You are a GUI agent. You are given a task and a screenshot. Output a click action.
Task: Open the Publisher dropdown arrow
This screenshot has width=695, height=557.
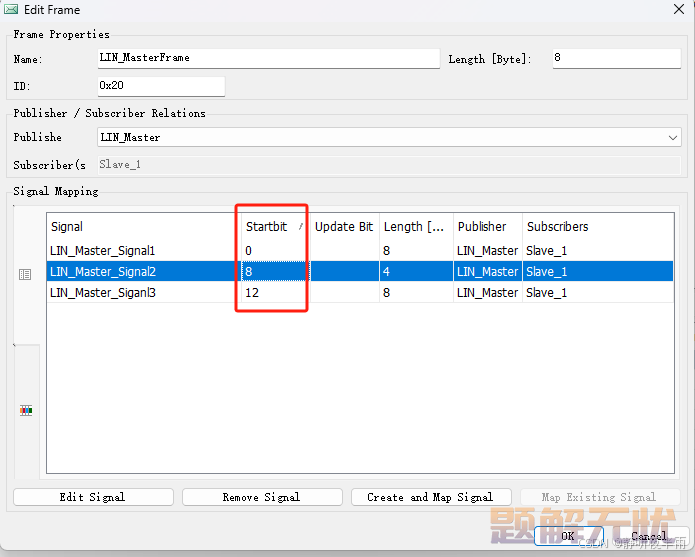(x=672, y=137)
